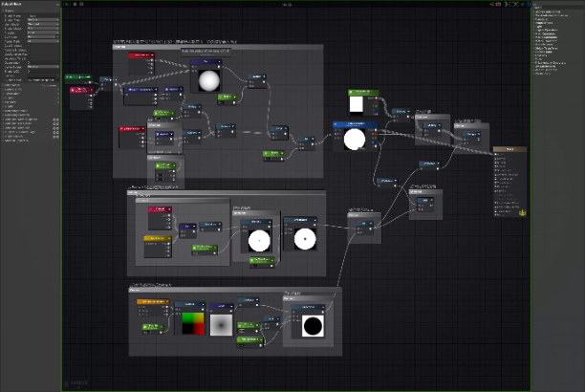
Task: Tick the first checkbox below the left panel dropdowns
Action: coord(29,46)
